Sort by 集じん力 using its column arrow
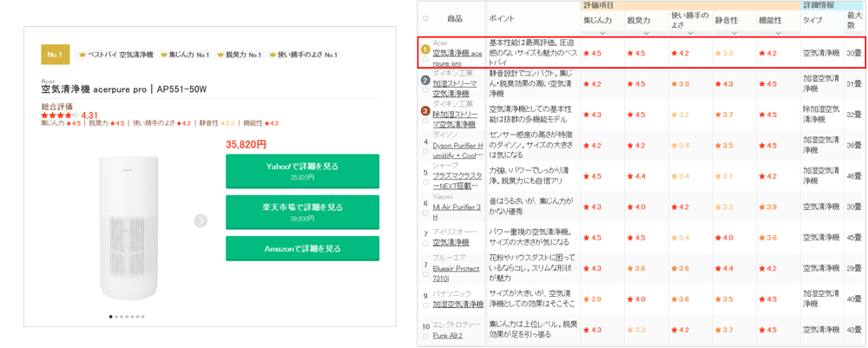The height and width of the screenshot is (348, 868). coord(602,33)
